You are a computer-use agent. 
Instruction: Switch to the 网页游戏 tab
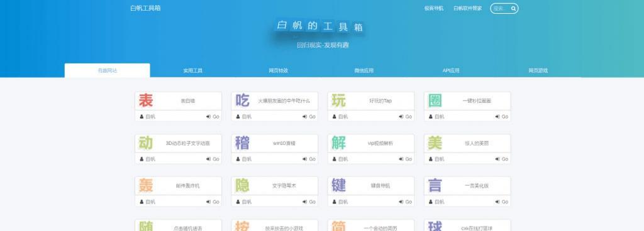(538, 70)
